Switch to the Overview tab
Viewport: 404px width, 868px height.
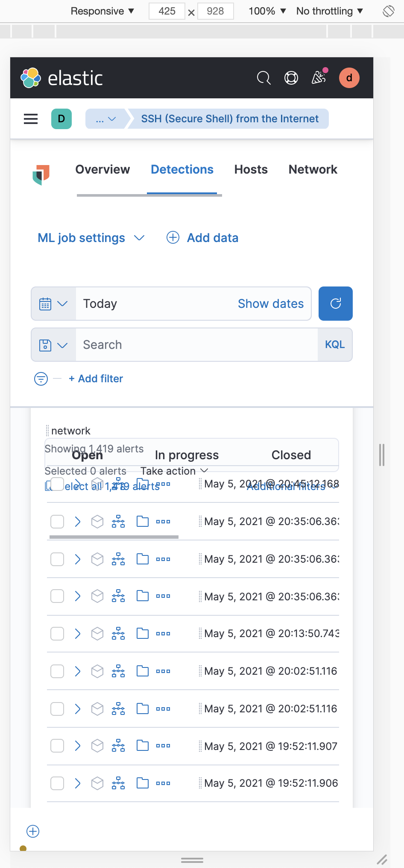point(102,169)
